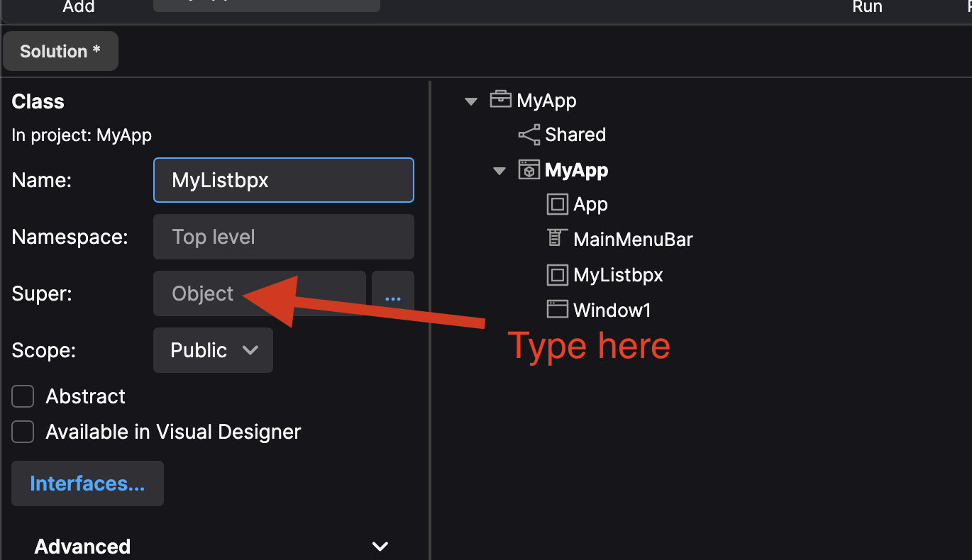The width and height of the screenshot is (972, 560).
Task: Click the MyApp project briefcase icon
Action: (500, 99)
